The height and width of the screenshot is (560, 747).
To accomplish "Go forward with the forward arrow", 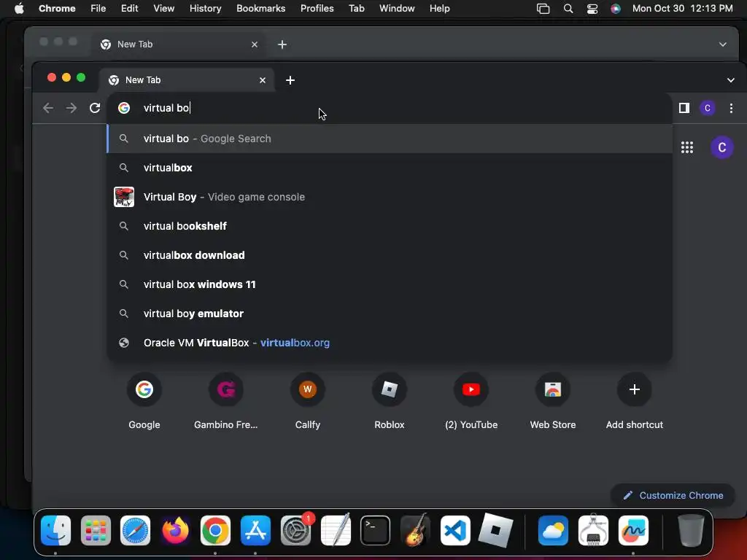I will click(71, 108).
